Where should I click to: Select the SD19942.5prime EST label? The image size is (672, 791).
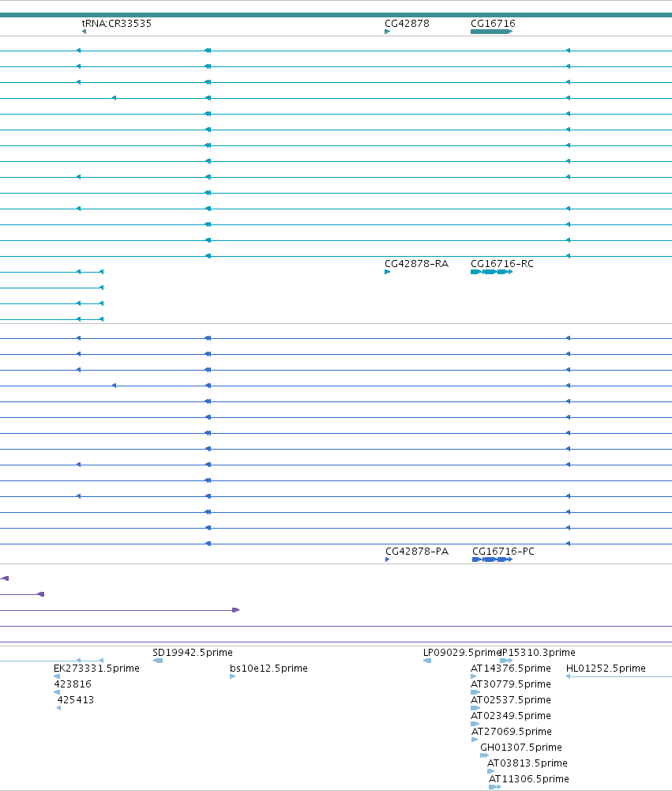point(193,652)
